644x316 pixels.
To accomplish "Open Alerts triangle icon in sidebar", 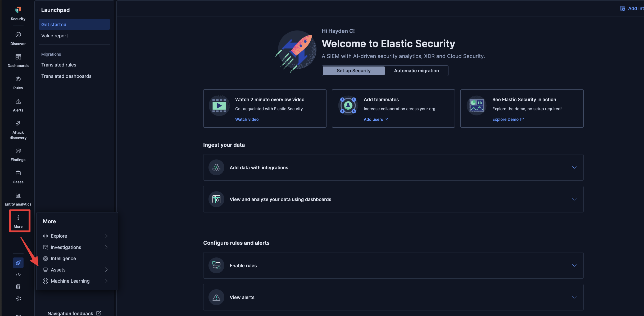I will pos(18,101).
